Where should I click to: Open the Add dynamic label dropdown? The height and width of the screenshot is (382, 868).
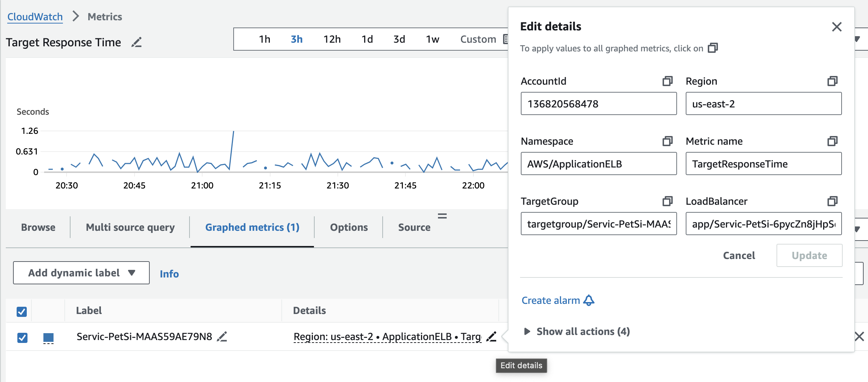click(81, 273)
